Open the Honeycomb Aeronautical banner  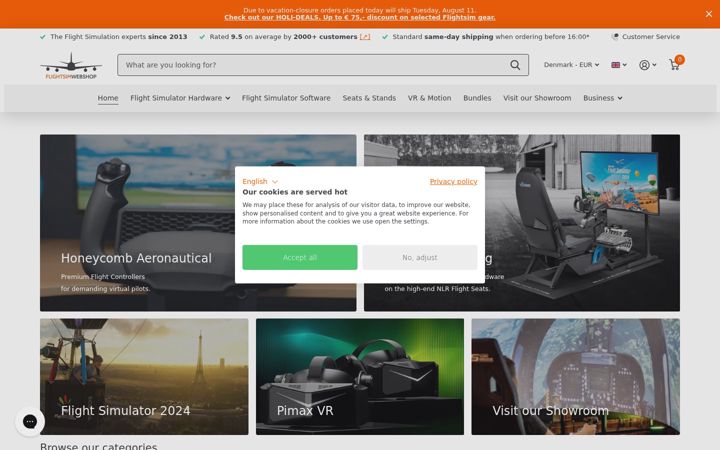tap(198, 223)
